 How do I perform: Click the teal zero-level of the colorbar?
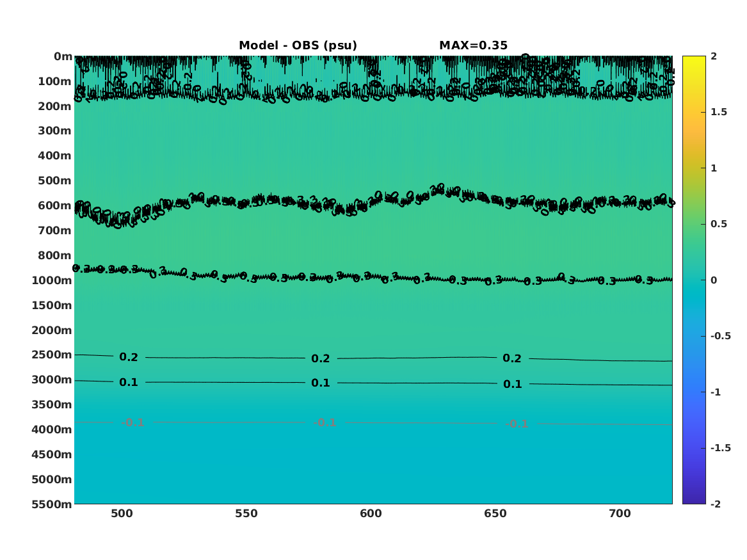tap(694, 280)
